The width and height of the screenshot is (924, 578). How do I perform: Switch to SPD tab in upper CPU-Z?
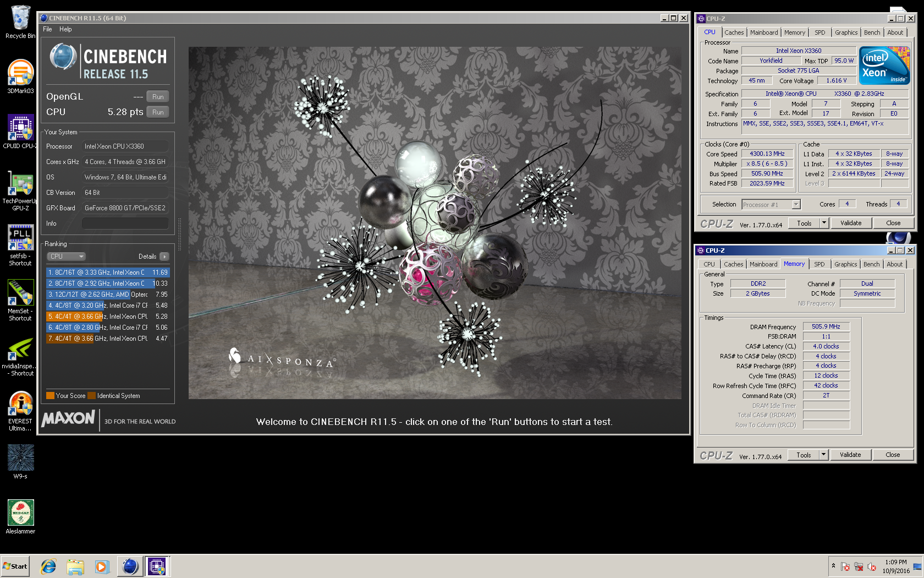pos(820,32)
